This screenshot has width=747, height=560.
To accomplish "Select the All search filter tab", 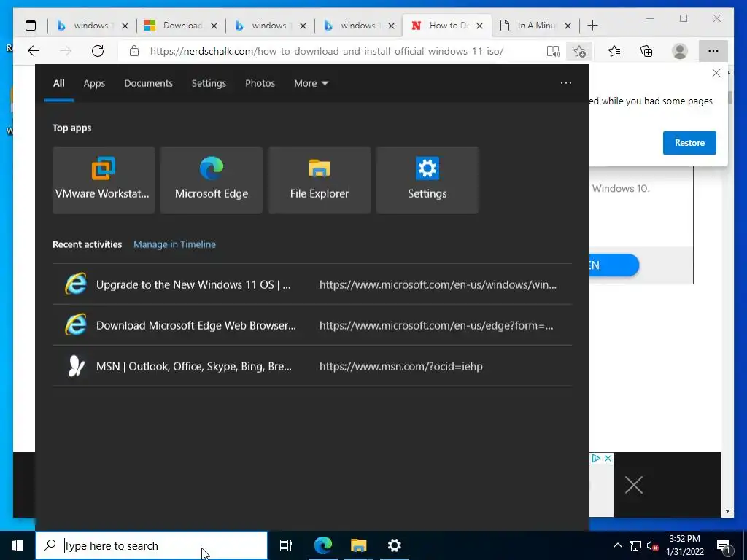I will pyautogui.click(x=58, y=83).
